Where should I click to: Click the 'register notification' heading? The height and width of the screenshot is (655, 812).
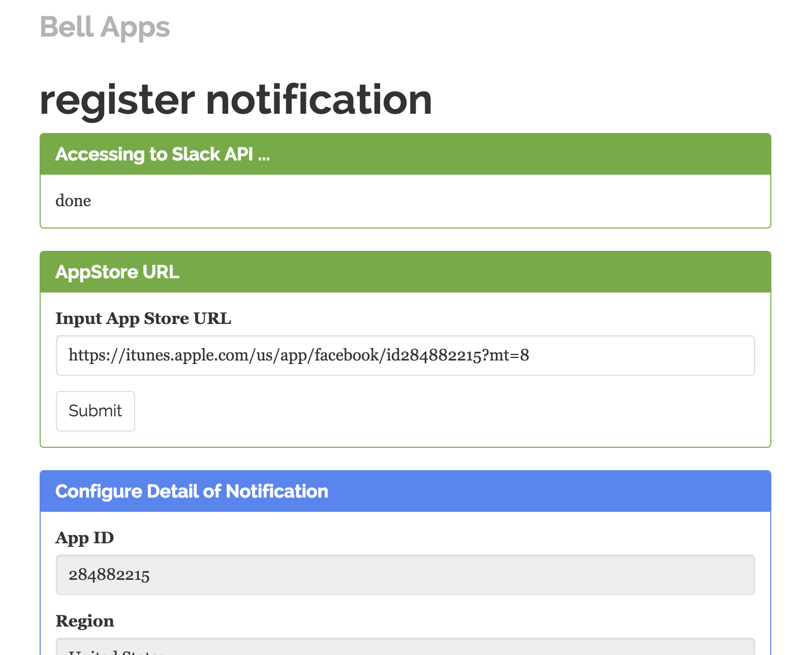[236, 100]
